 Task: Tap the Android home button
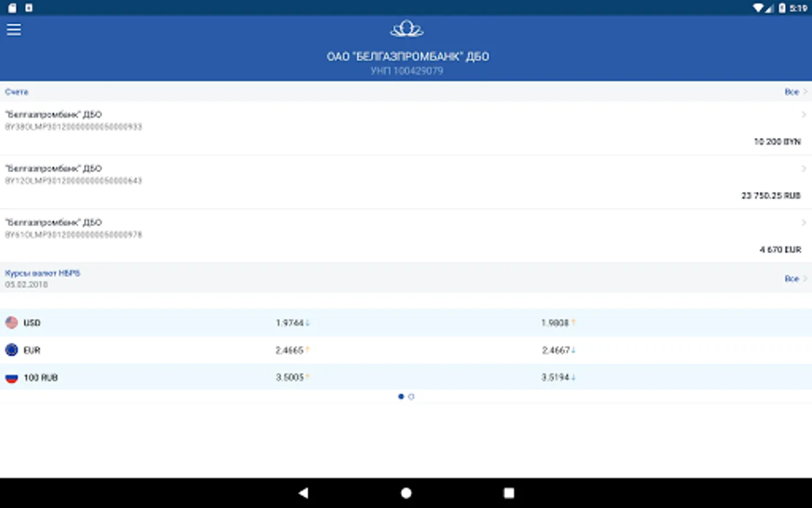(x=406, y=493)
